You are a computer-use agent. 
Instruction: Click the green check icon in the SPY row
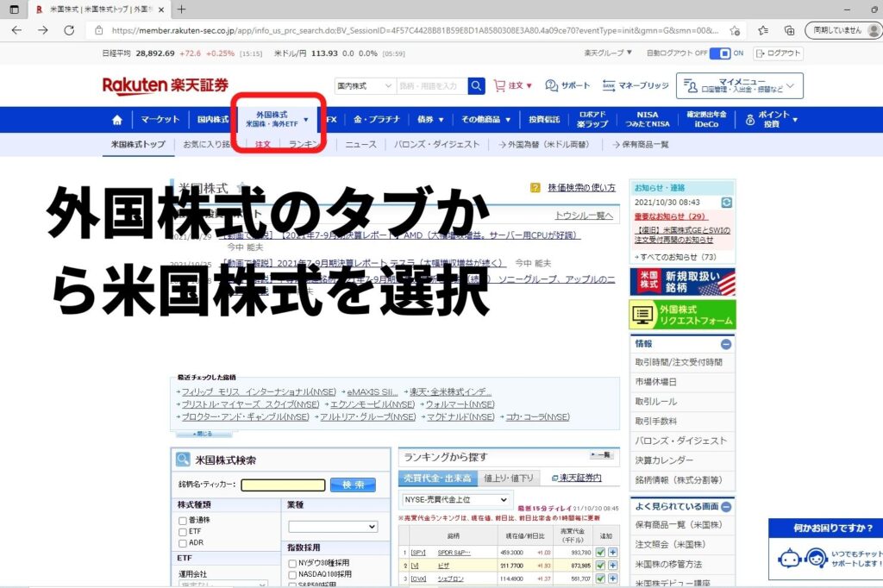(600, 553)
